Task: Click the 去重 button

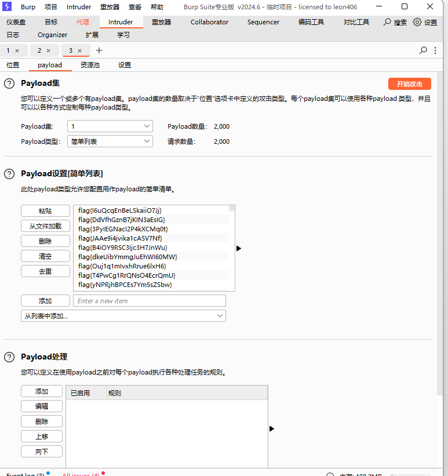Action: (46, 271)
